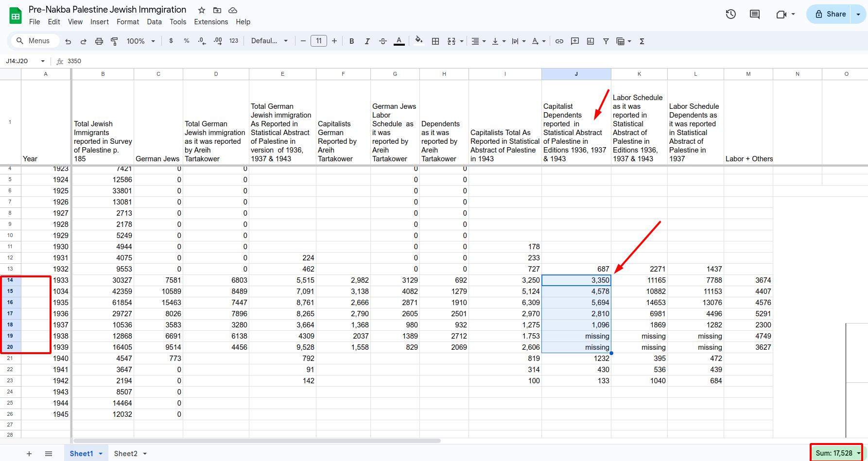Open Google Sheets home icon
Viewport: 868px width, 461px height.
point(16,16)
